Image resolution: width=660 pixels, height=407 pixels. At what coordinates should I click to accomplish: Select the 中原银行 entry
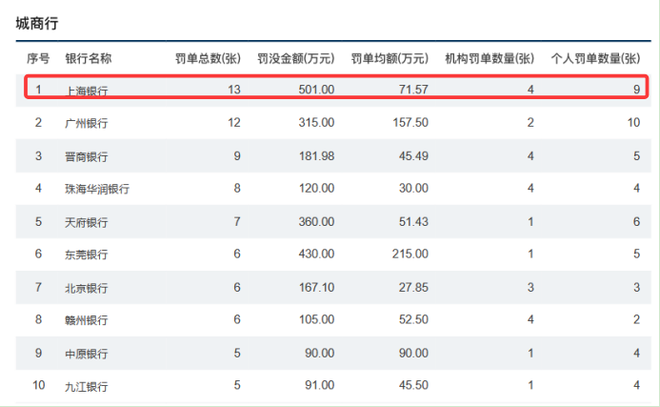tap(86, 354)
